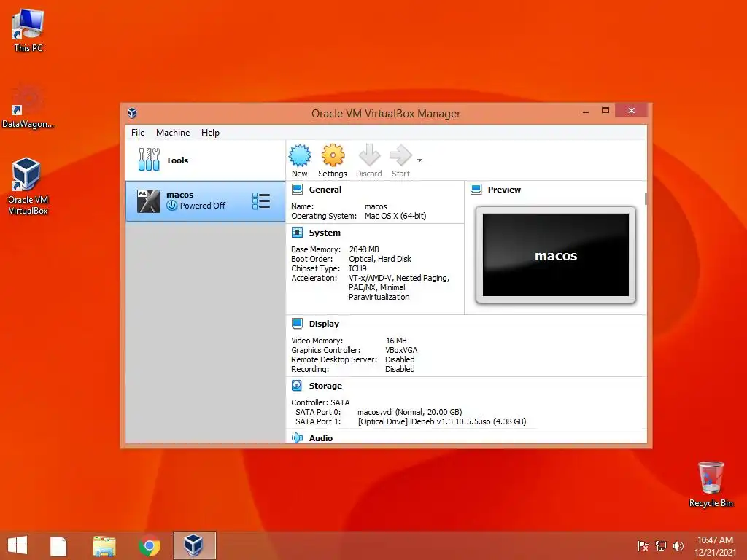
Task: Launch Google Chrome from the taskbar
Action: [149, 545]
